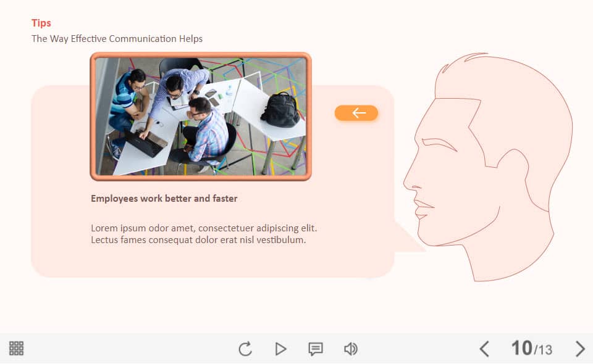Viewport: 593px width, 364px height.
Task: Go to previous slide chevron
Action: (x=484, y=349)
